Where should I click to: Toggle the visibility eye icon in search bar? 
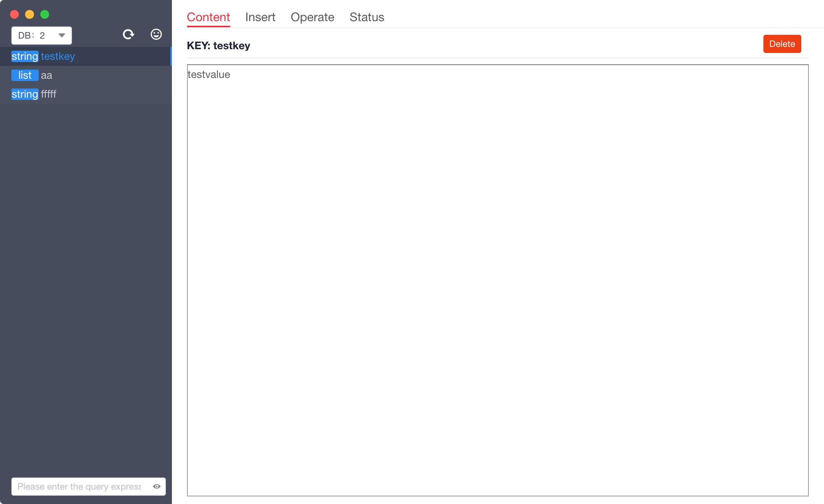[156, 487]
